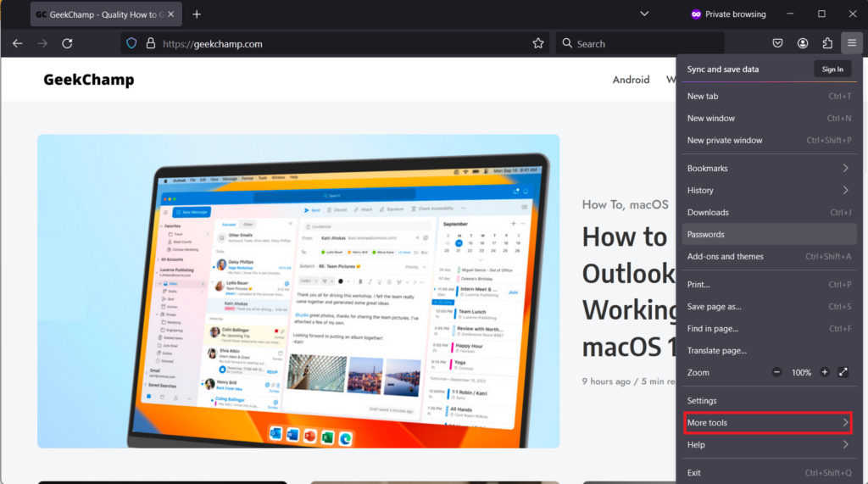Enter full screen from the Zoom row
This screenshot has height=484, width=868.
[843, 372]
